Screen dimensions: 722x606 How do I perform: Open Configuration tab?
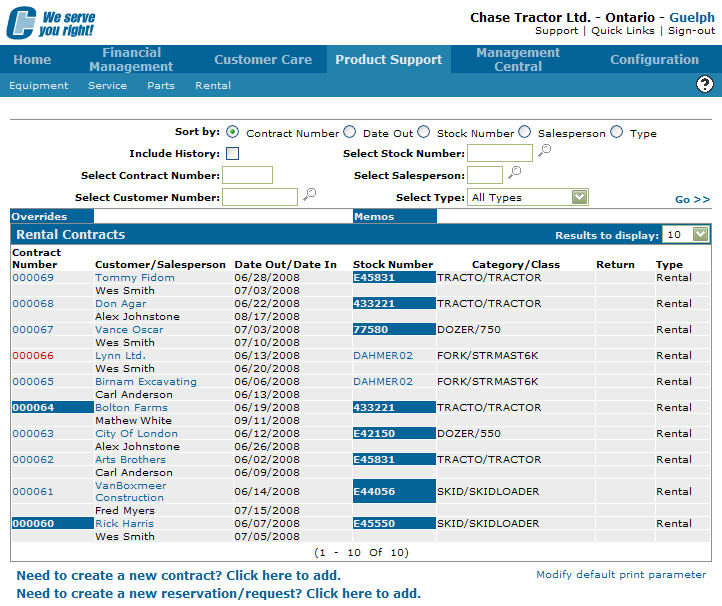tap(654, 59)
